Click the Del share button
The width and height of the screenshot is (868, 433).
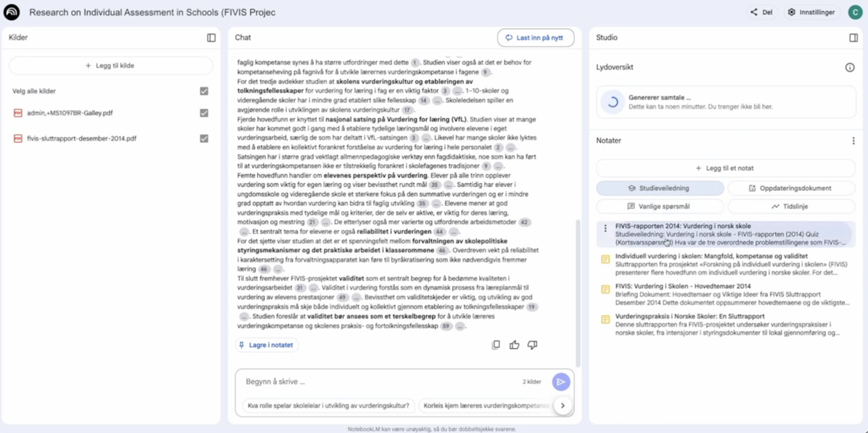pyautogui.click(x=762, y=12)
